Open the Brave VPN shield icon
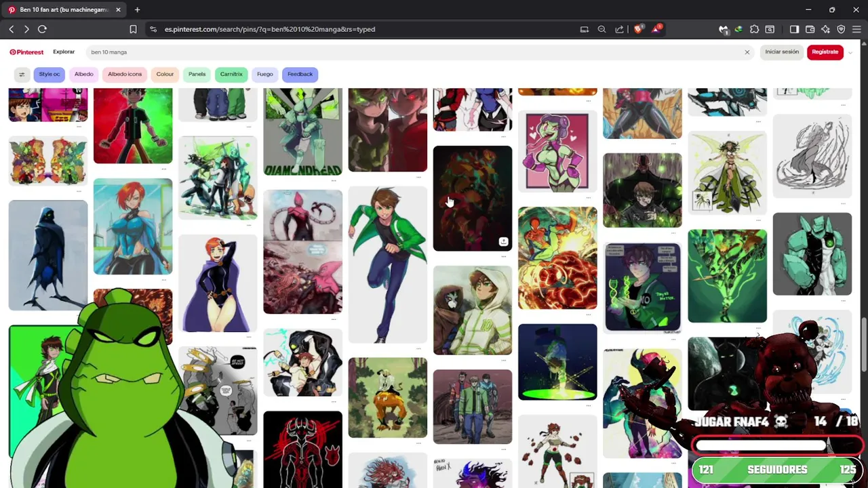The image size is (868, 488). pos(841,29)
